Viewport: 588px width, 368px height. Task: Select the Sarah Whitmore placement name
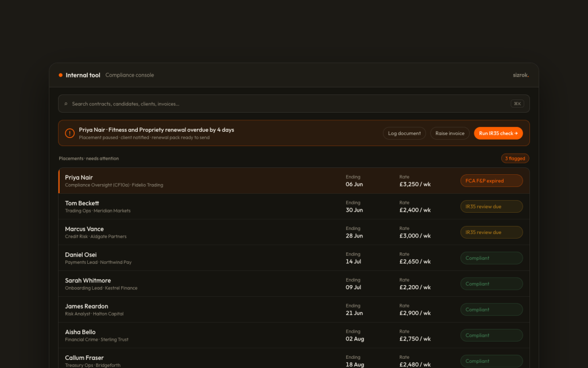[88, 281]
